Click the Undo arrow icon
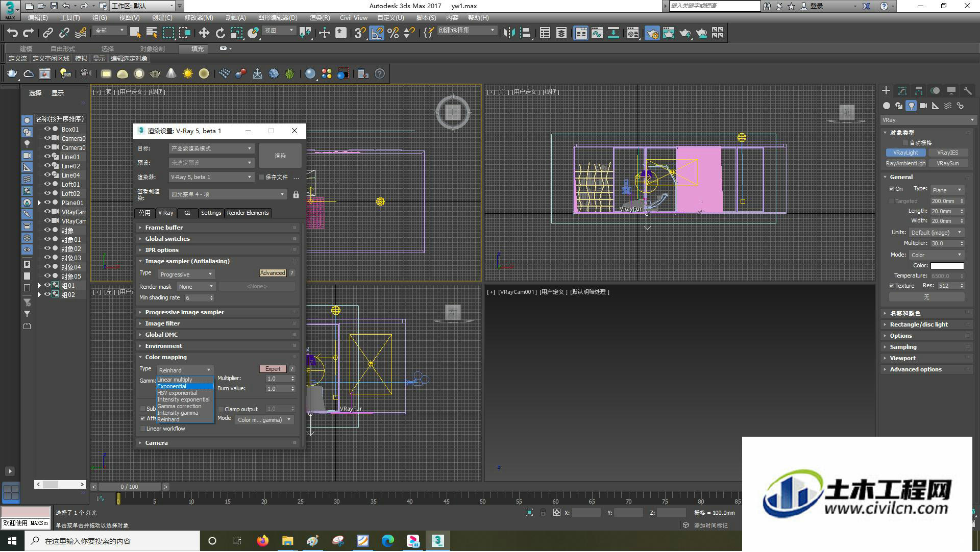This screenshot has width=980, height=552. (x=12, y=33)
